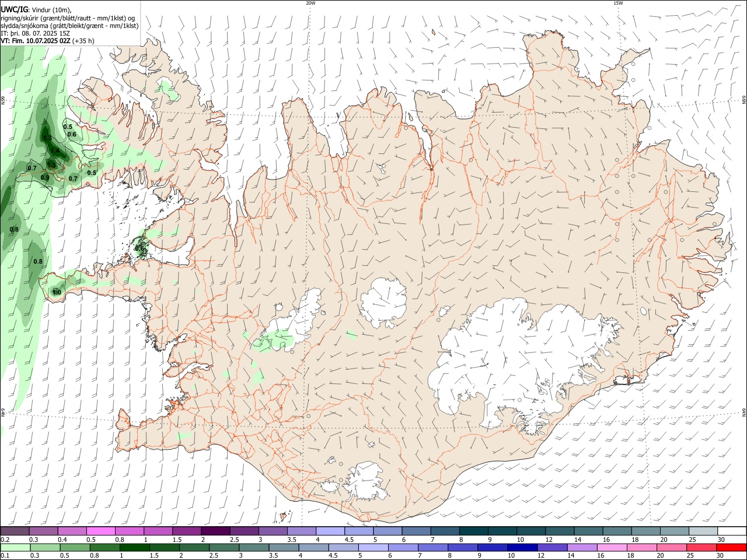Click the blue 8 mm rain legend swatch
Screen dimensions: 747x560
tap(463, 547)
